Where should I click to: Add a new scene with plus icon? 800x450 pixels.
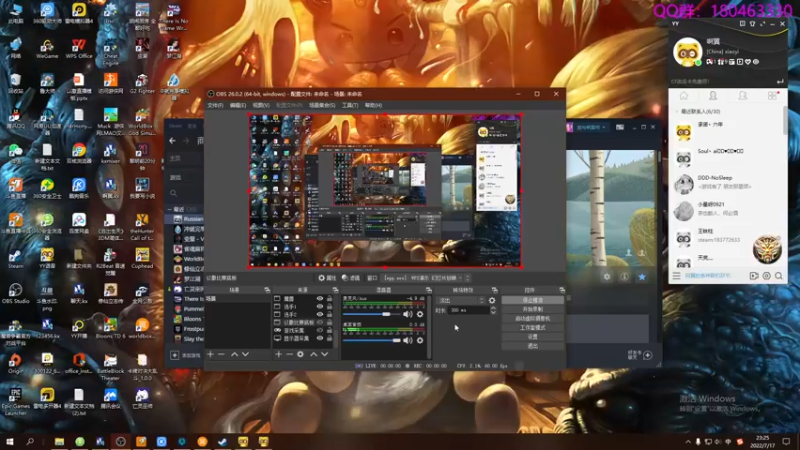tap(210, 354)
